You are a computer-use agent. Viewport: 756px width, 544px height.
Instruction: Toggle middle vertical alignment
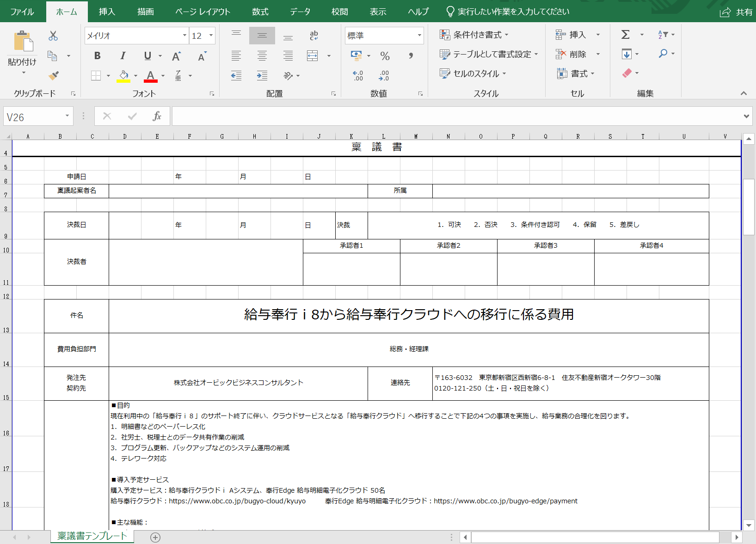(x=262, y=36)
